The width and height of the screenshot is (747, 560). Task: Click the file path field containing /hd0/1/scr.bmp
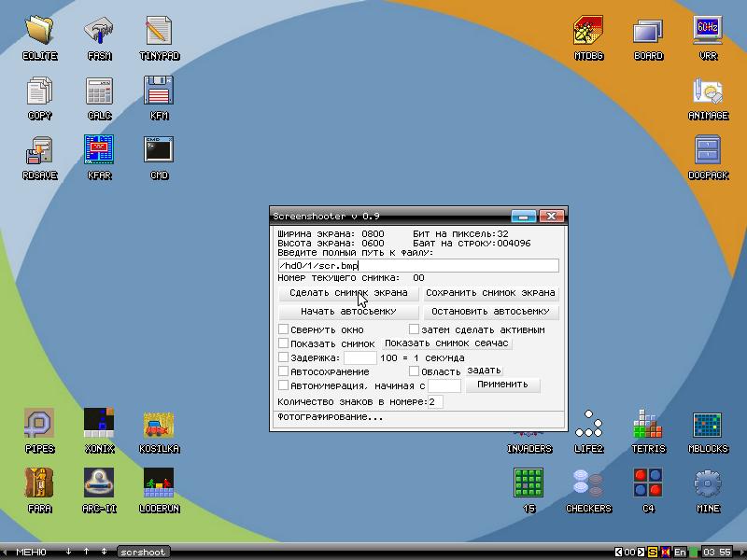coord(417,266)
